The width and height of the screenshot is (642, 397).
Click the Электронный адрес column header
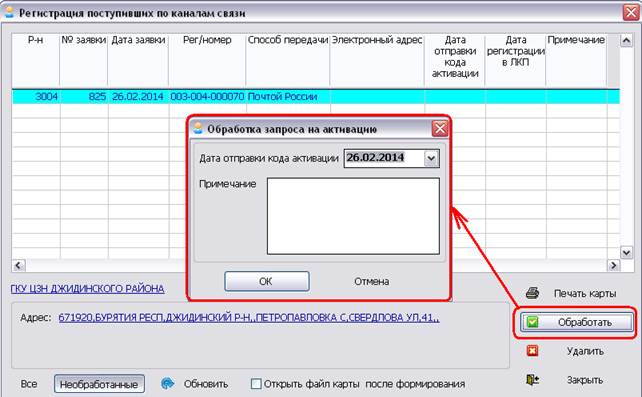[377, 61]
